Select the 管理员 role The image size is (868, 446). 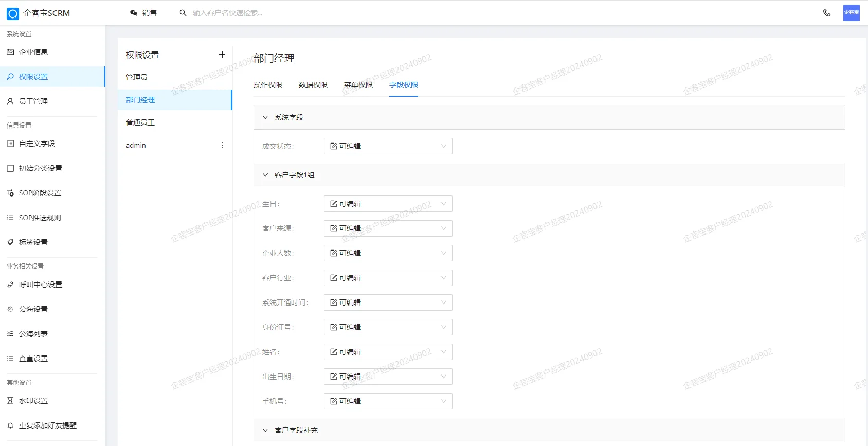(x=175, y=77)
